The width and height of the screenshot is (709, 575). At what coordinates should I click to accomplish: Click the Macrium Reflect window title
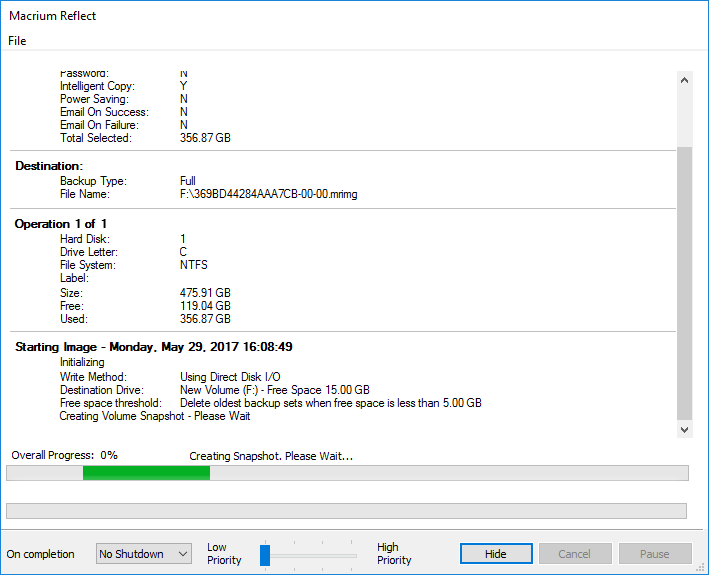pyautogui.click(x=52, y=16)
